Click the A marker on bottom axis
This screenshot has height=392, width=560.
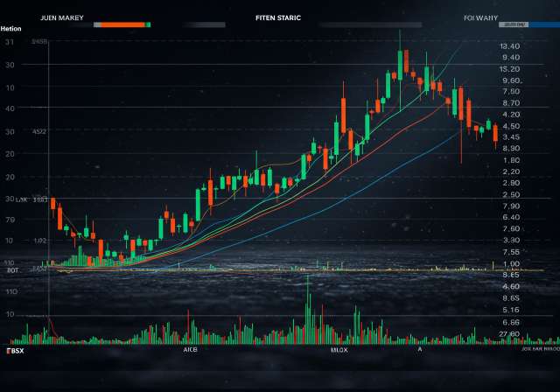(x=419, y=350)
